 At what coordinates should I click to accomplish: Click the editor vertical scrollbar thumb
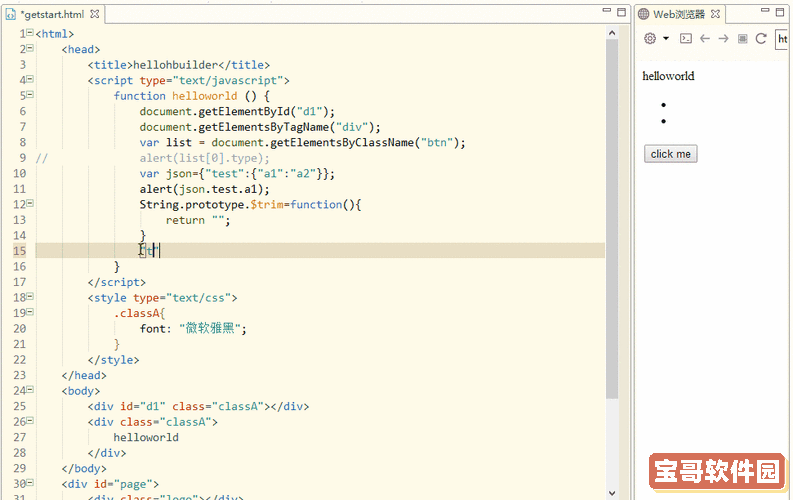(612, 218)
